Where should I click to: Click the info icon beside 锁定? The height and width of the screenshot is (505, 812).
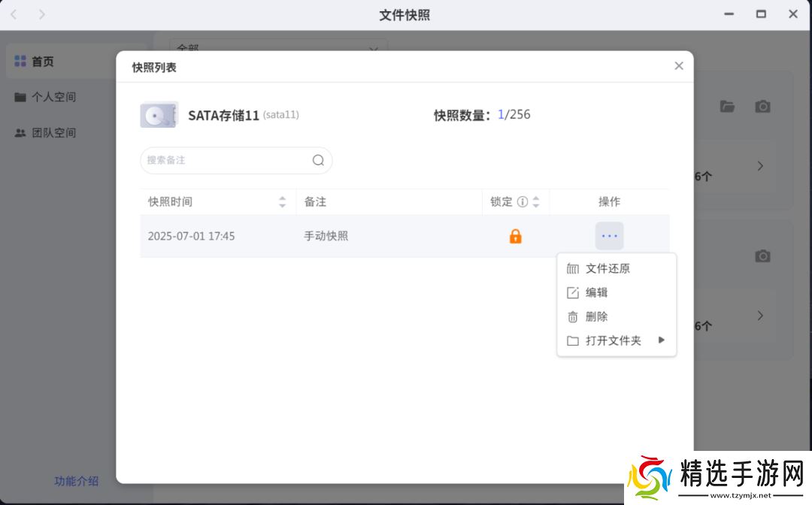click(523, 202)
